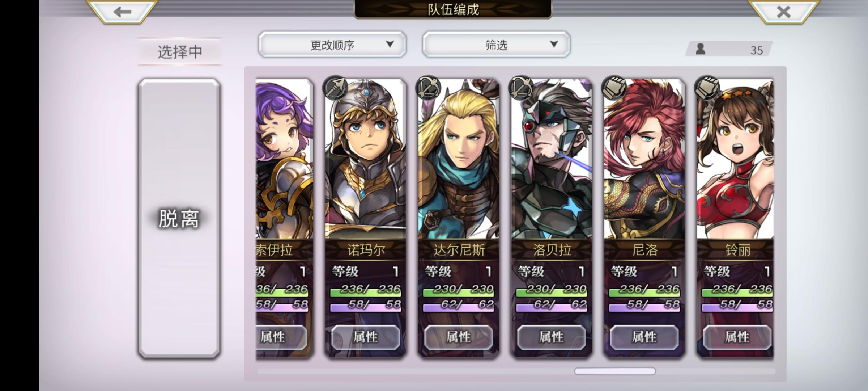Open 属性 for 诺玛尔
868x391 pixels.
pos(366,337)
